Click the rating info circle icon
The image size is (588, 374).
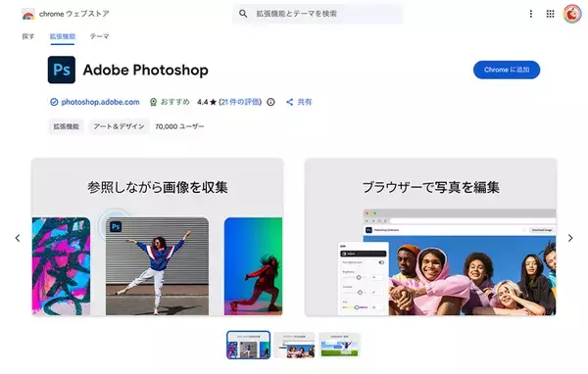[x=270, y=102]
